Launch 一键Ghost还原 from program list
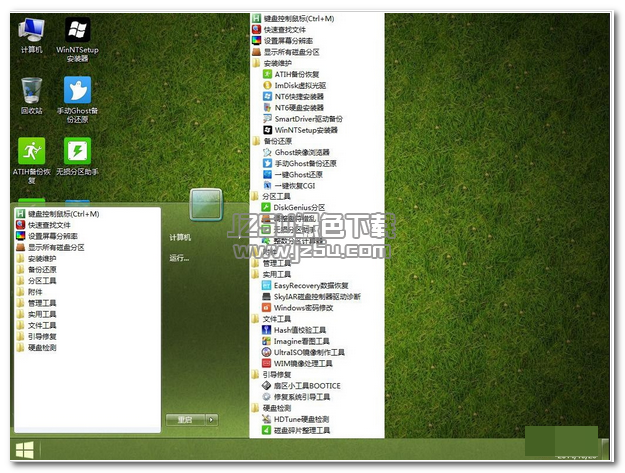The image size is (625, 473). pyautogui.click(x=293, y=175)
